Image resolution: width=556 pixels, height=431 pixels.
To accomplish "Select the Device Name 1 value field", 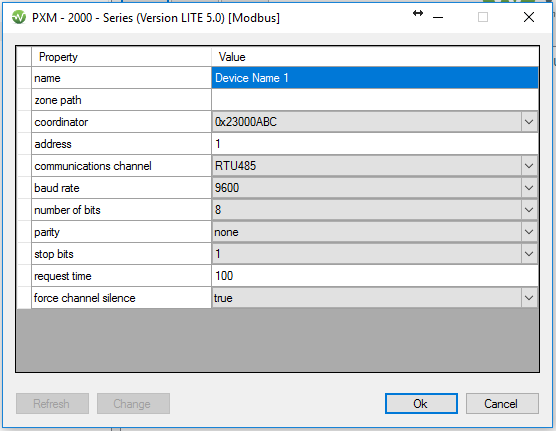I will [x=375, y=78].
